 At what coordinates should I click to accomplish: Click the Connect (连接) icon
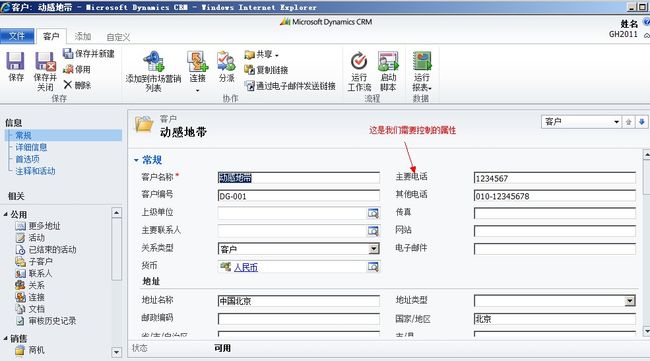[x=197, y=61]
